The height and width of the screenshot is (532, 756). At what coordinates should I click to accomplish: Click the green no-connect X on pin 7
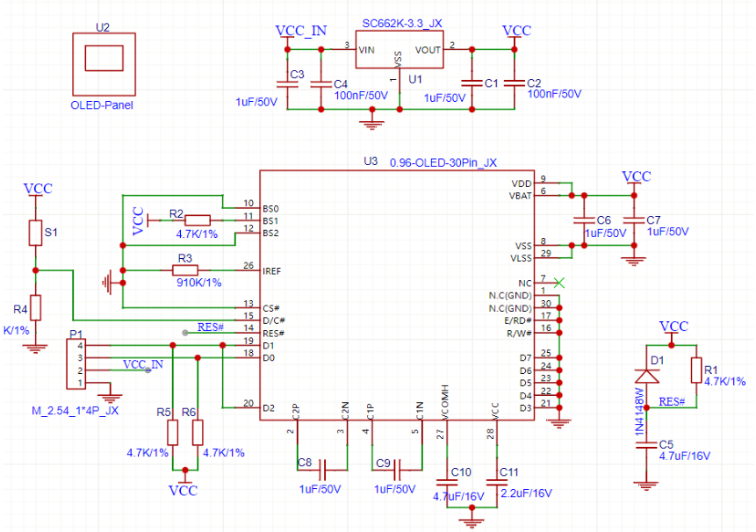pyautogui.click(x=561, y=283)
